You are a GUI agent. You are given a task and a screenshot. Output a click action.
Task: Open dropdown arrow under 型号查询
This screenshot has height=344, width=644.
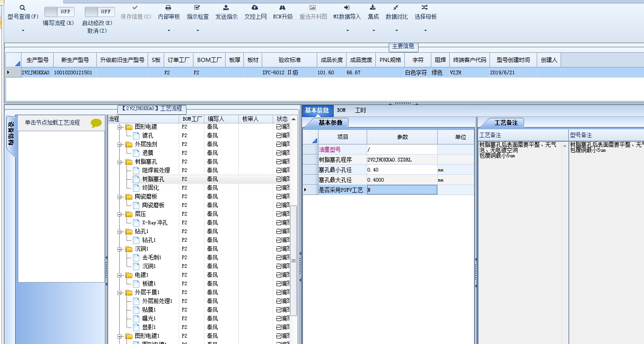click(x=23, y=31)
